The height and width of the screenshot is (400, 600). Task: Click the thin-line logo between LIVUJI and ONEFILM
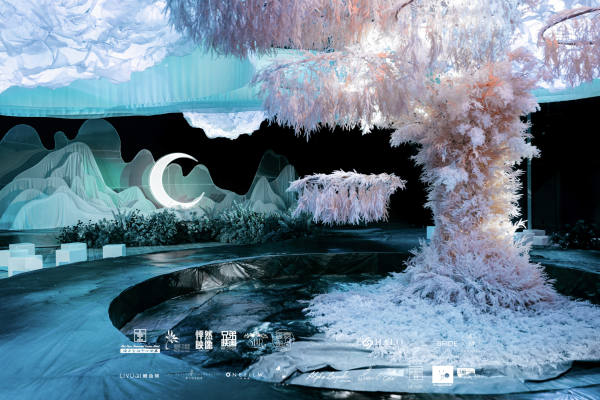(x=190, y=375)
